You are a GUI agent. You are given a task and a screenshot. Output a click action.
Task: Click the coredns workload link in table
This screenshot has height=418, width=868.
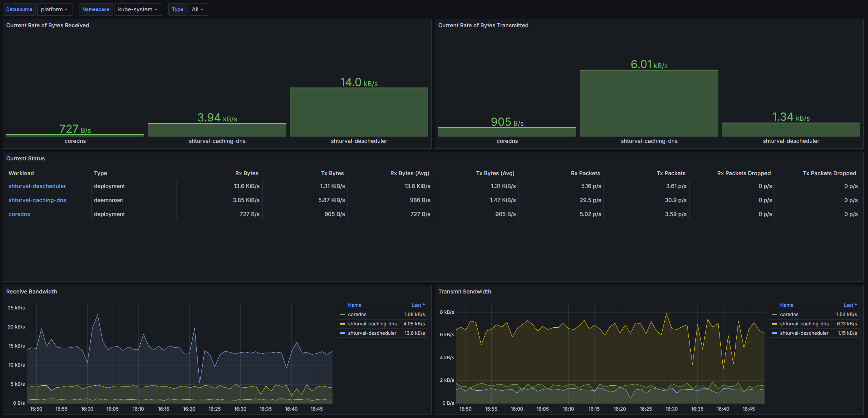pos(19,214)
